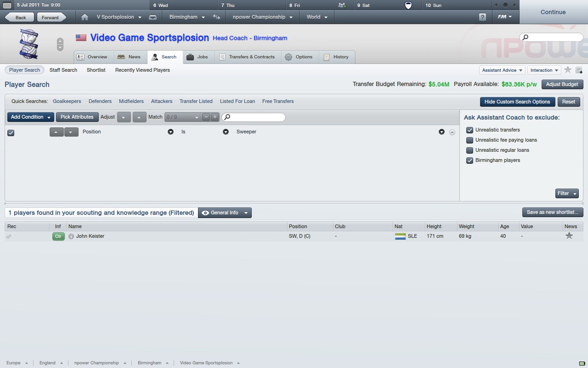Open the help question mark icon
Viewport: 588px width, 368px height.
[482, 17]
